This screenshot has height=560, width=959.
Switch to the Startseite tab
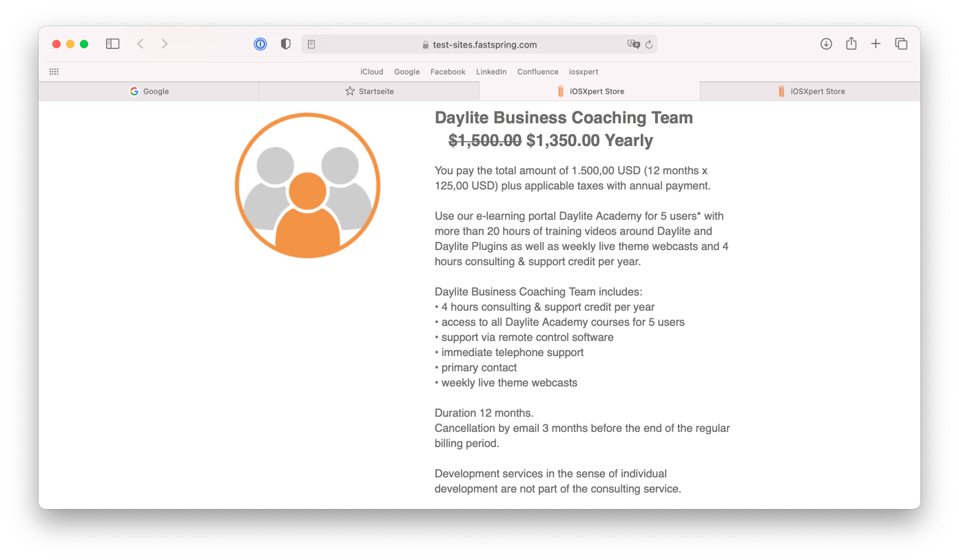pyautogui.click(x=369, y=91)
